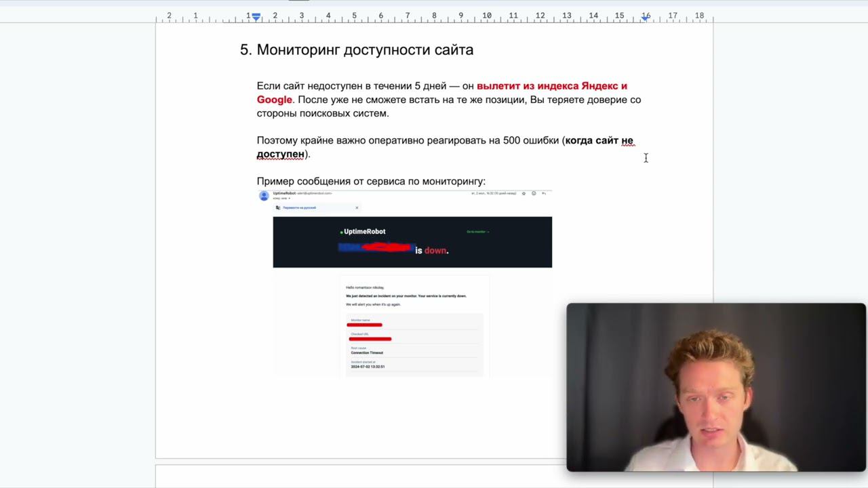Click the emoji reaction icon in email header
Screen dimensions: 868x488
click(534, 194)
